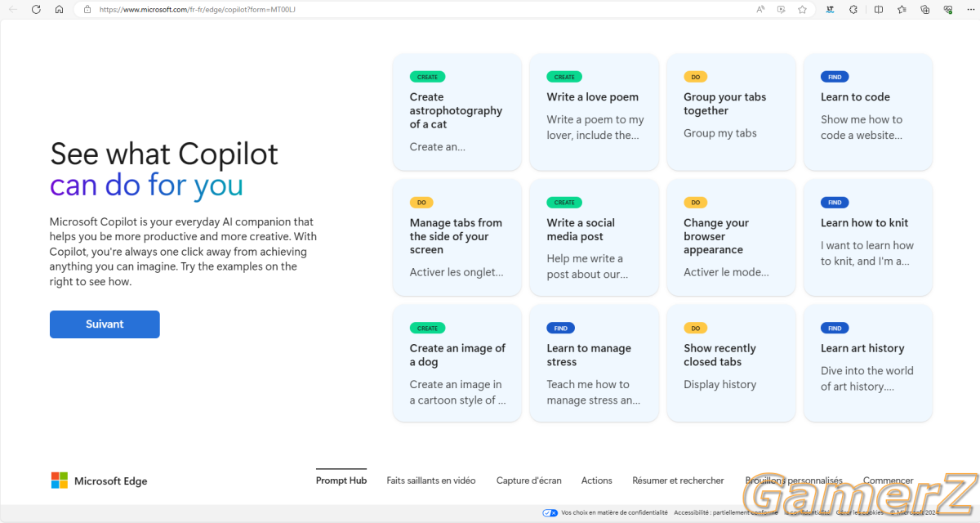Activate the Read aloud icon
The image size is (980, 523).
[760, 10]
